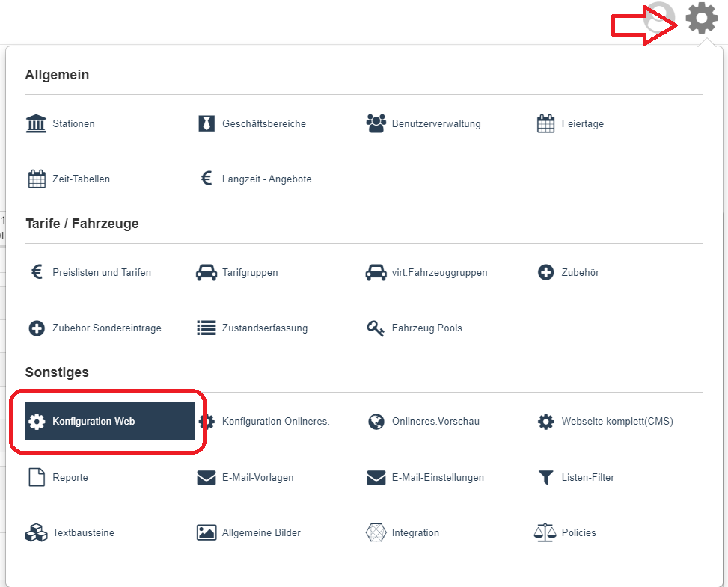Launch Onlineres.Vorschau
728x587 pixels.
[435, 421]
